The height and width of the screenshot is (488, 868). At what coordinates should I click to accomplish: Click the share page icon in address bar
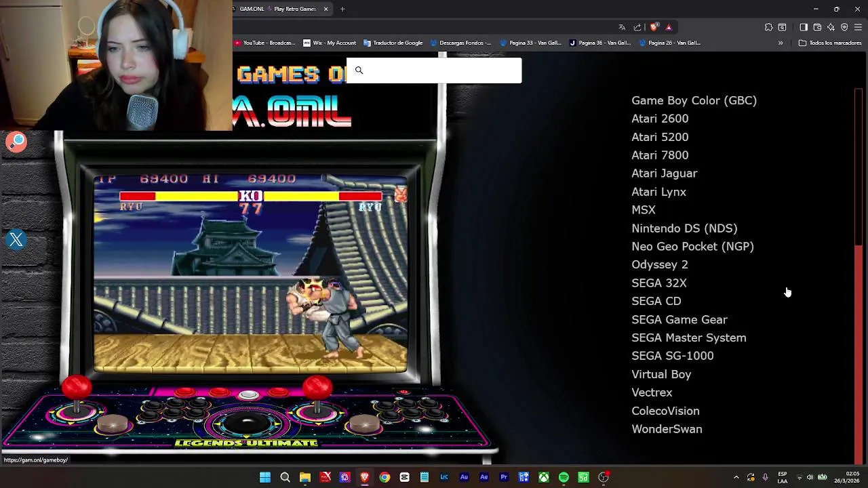point(637,27)
